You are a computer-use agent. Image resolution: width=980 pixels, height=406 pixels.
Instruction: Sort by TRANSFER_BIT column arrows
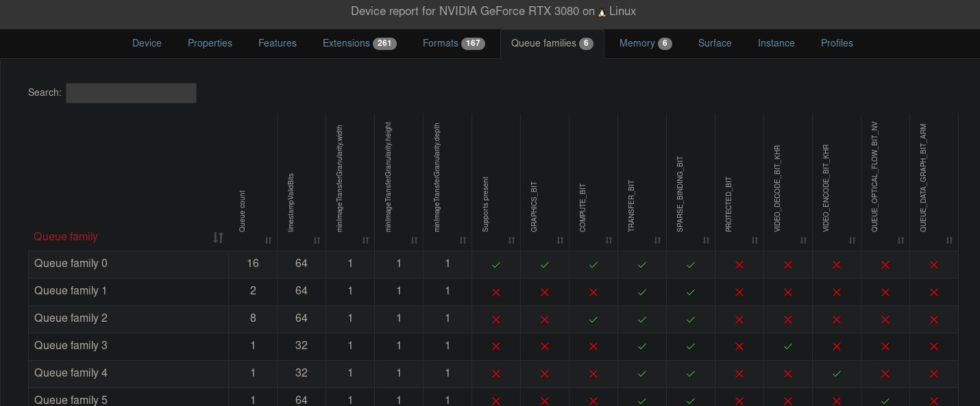coord(657,240)
